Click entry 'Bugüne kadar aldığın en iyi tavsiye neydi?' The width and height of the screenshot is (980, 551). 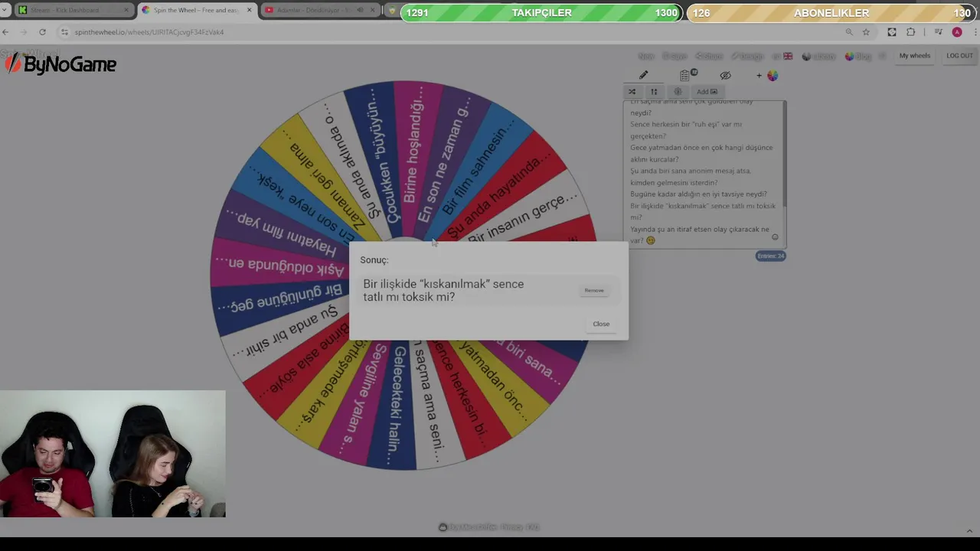698,194
